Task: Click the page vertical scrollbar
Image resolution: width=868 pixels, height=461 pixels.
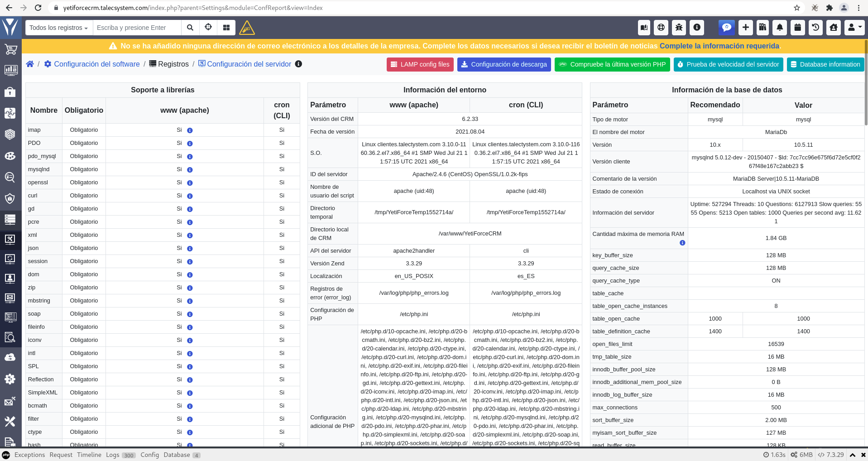Action: tap(866, 82)
